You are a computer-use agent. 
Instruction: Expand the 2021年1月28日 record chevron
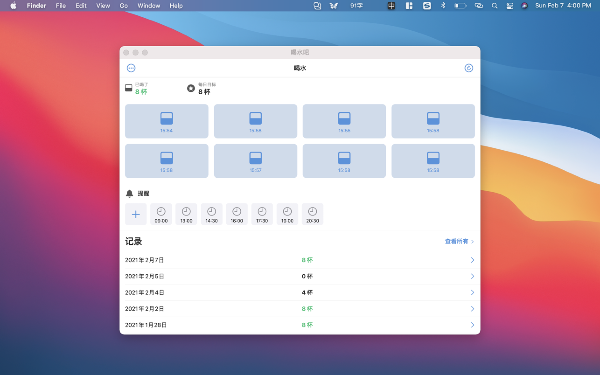pos(472,325)
